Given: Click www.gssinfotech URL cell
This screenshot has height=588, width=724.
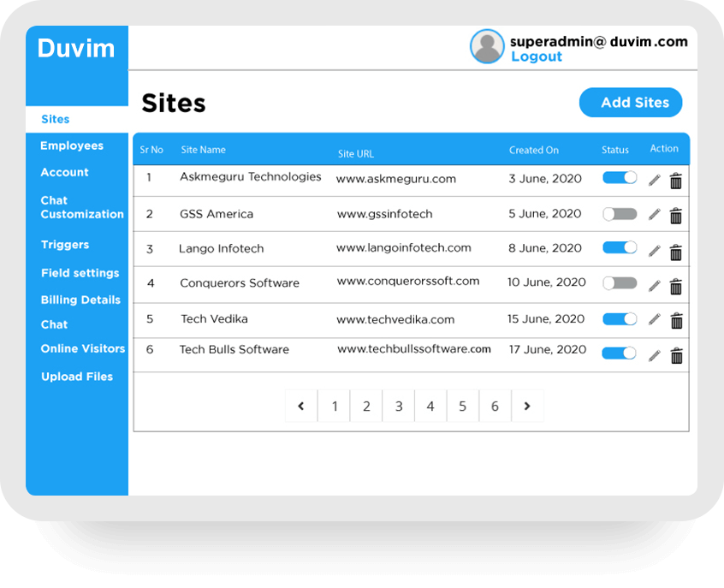Looking at the screenshot, I should [x=384, y=214].
